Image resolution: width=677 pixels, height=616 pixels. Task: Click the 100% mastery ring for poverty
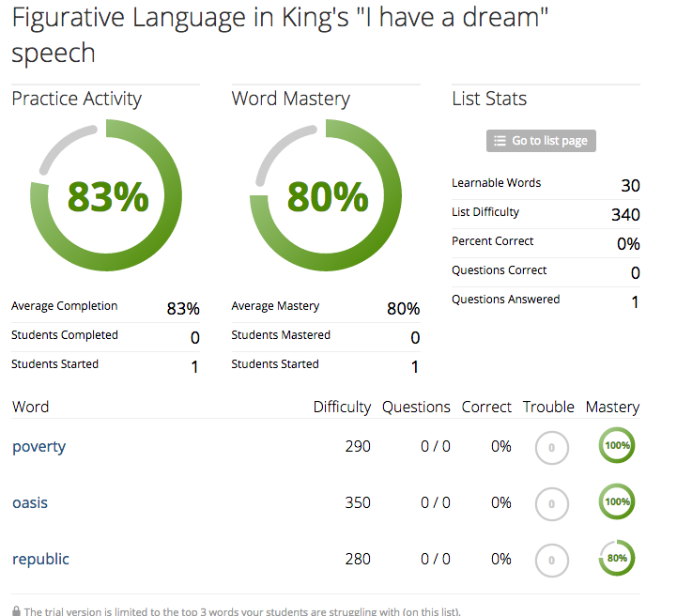(617, 446)
